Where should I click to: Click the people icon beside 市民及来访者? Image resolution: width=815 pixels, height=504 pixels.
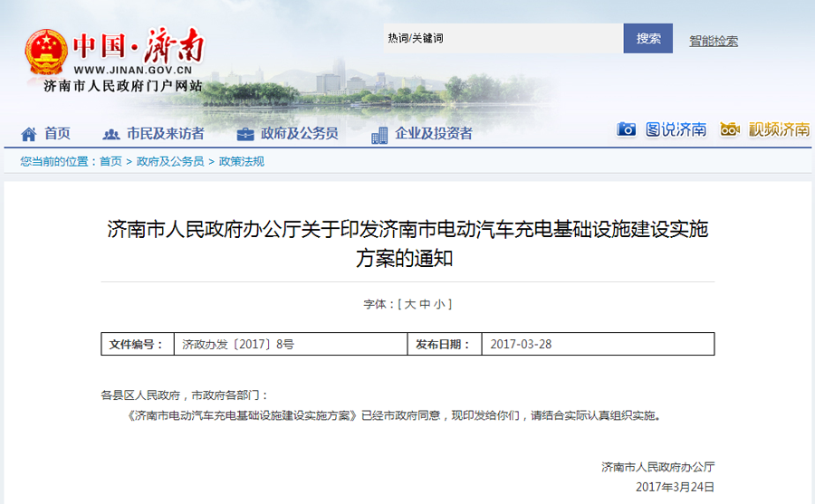110,134
